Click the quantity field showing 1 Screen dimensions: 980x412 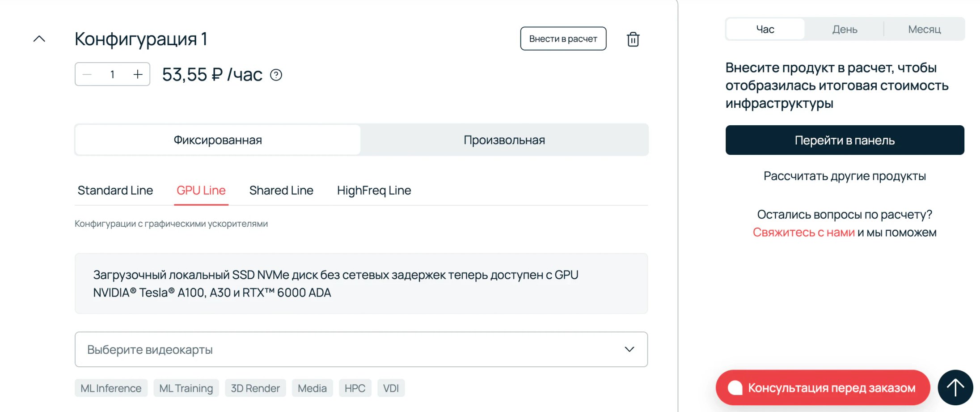(112, 74)
